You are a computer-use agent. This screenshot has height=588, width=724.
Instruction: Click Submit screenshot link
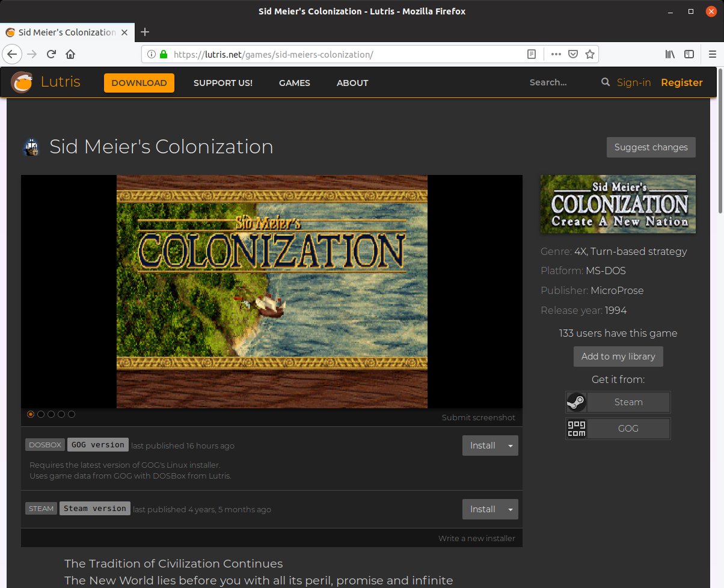click(479, 417)
